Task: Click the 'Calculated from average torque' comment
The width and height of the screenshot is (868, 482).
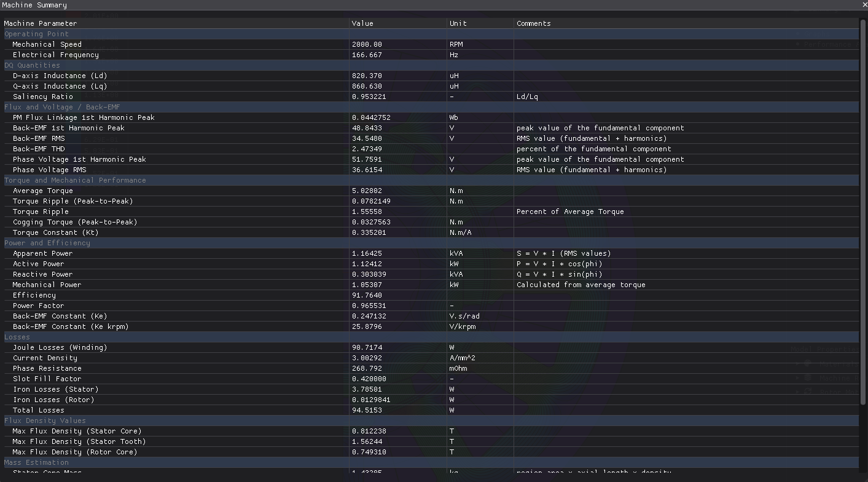Action: (581, 285)
